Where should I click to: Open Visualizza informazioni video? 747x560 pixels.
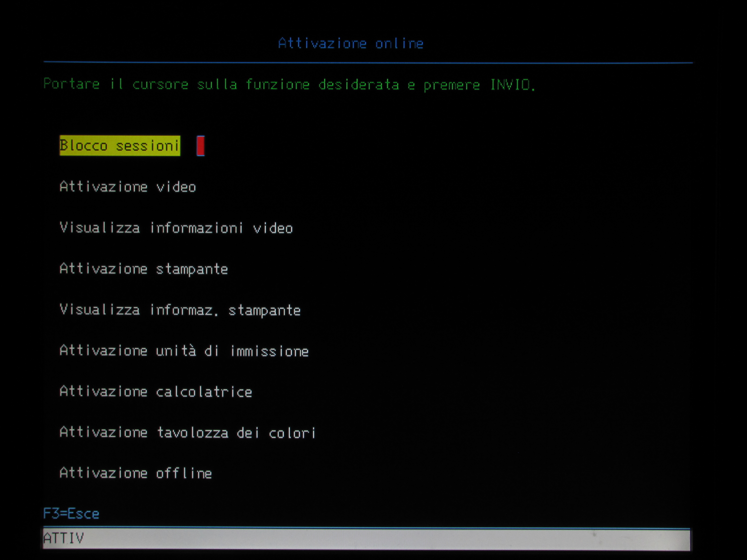tap(176, 228)
